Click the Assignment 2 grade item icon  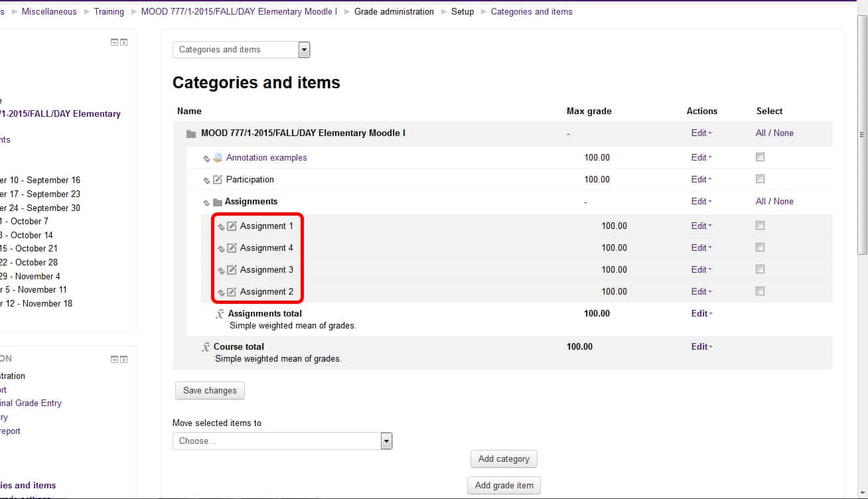232,292
